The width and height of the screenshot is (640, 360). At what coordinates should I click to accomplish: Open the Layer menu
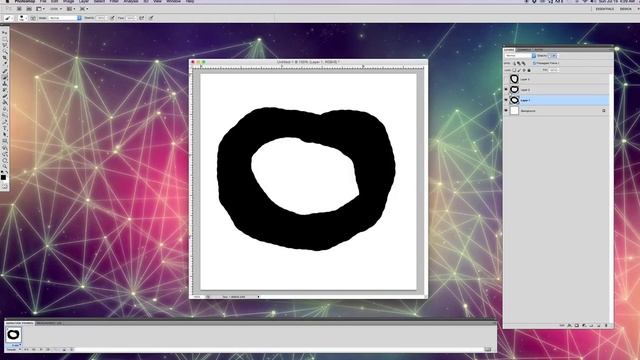coord(84,1)
